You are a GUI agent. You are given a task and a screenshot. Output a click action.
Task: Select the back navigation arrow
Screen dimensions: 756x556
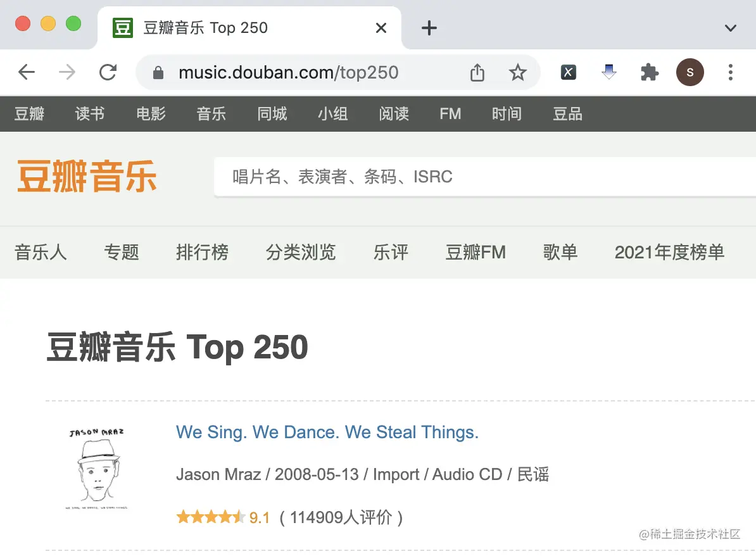coord(27,72)
